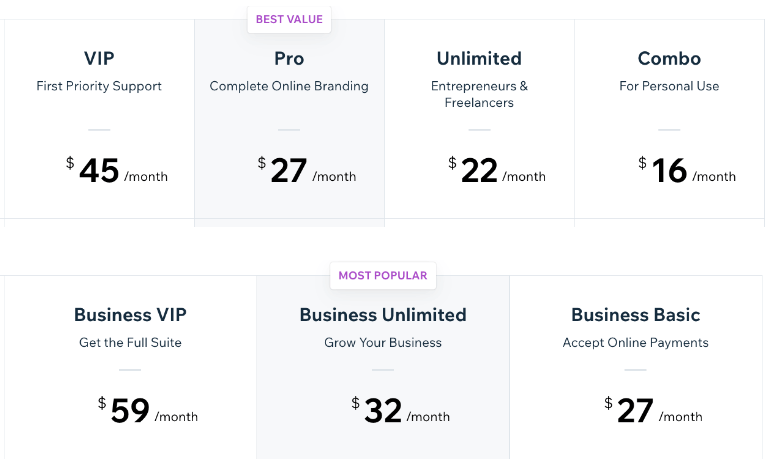This screenshot has height=471, width=766.
Task: Select the Business Basic plan heading
Action: (x=635, y=314)
